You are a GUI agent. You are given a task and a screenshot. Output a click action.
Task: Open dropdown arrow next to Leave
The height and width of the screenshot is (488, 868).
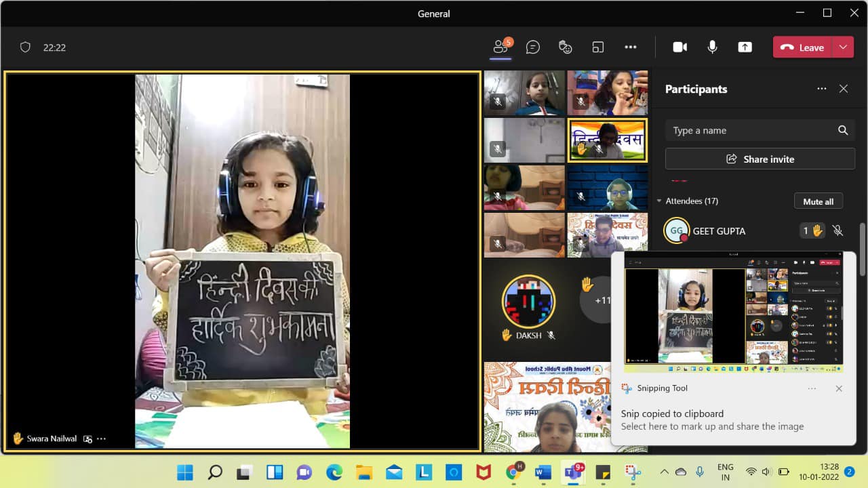(x=843, y=47)
